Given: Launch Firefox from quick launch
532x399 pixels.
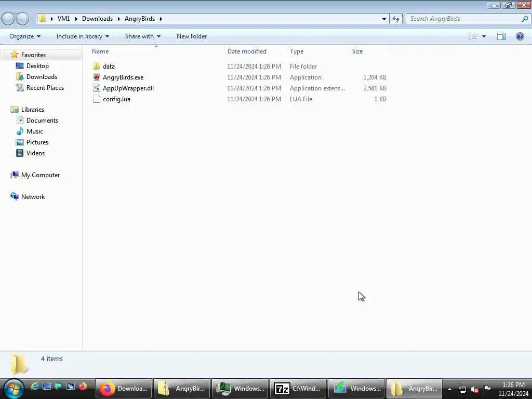Looking at the screenshot, I should 83,386.
